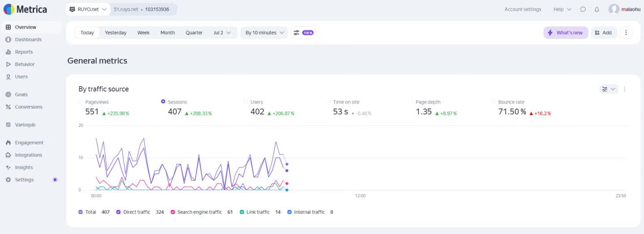This screenshot has height=234, width=644.
Task: Open the three-dot menu in the toolbar
Action: 626,33
